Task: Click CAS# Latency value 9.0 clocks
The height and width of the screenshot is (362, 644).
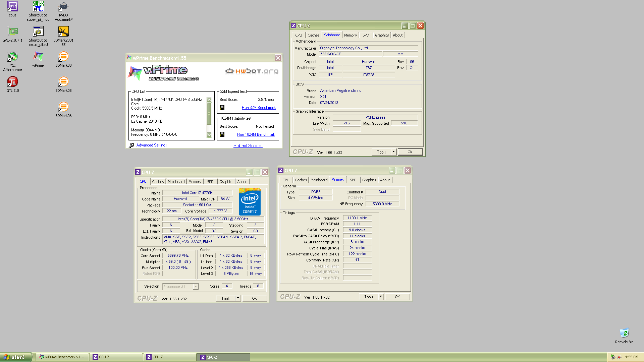Action: pos(357,230)
